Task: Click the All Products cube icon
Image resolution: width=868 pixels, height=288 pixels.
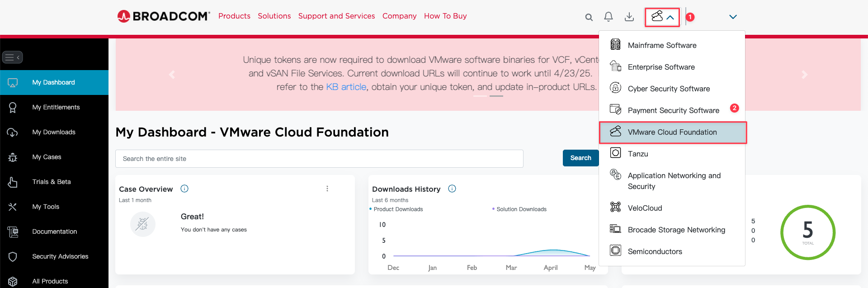Action: 13,281
